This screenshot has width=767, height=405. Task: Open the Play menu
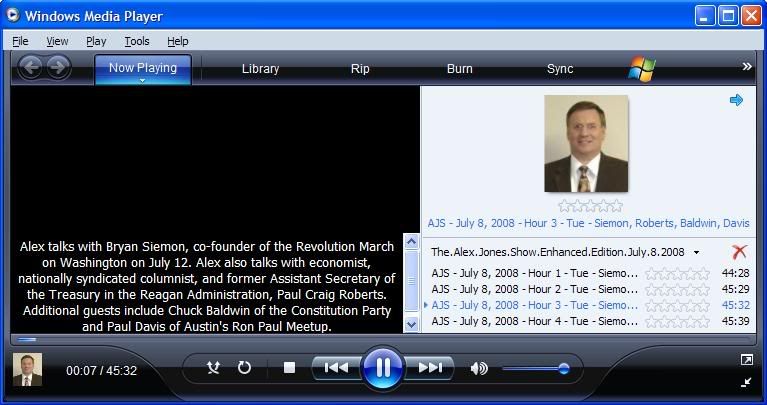point(96,42)
